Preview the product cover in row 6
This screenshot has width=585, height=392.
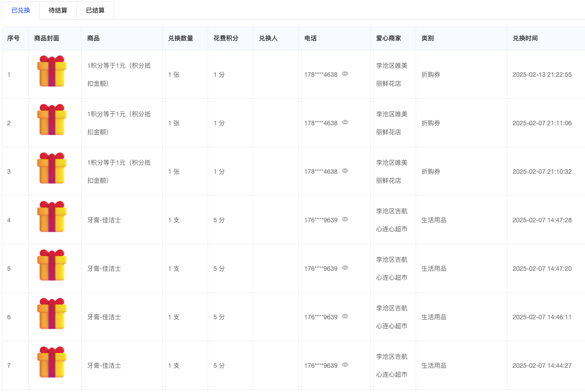[52, 314]
